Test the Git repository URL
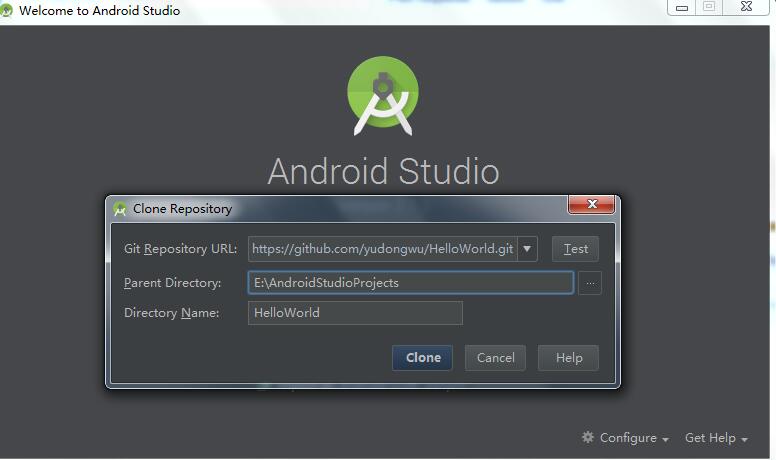Viewport: 776px width, 460px height. [x=575, y=249]
